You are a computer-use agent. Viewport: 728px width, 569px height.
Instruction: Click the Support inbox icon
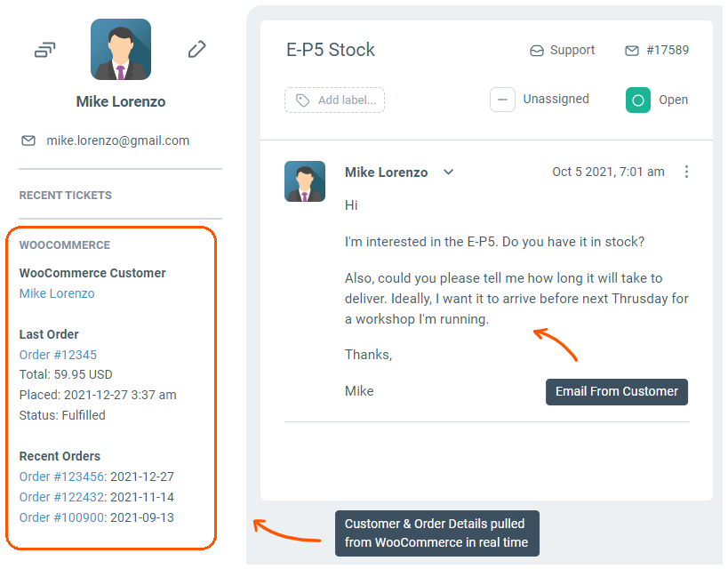536,51
